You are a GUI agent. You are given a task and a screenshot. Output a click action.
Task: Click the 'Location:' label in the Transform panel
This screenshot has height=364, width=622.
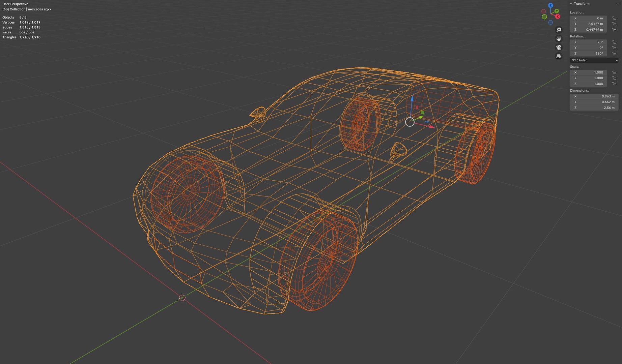[x=577, y=12]
